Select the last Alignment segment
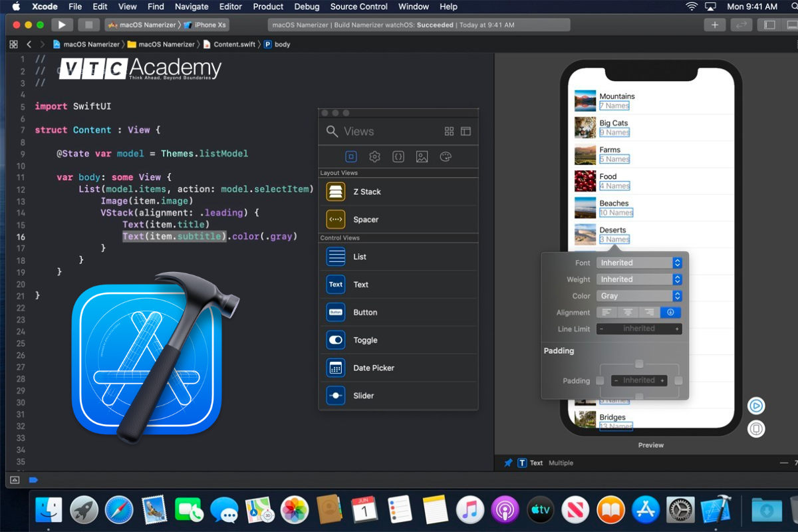The image size is (798, 532). click(x=670, y=312)
